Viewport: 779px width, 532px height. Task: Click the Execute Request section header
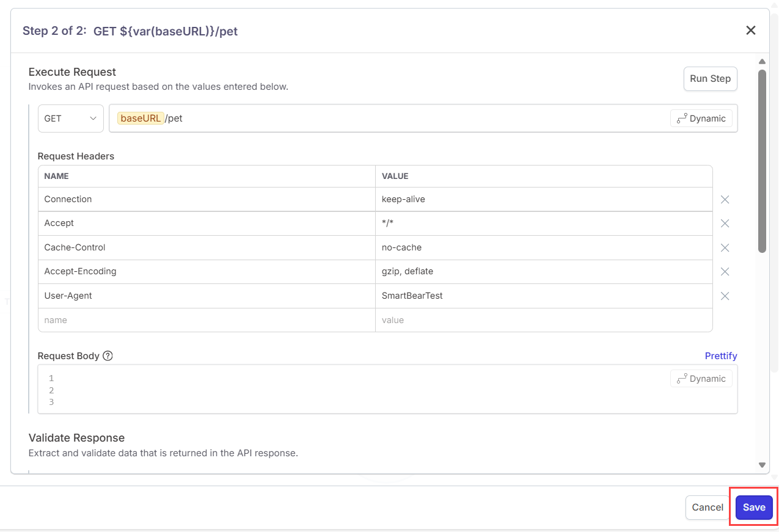tap(72, 71)
